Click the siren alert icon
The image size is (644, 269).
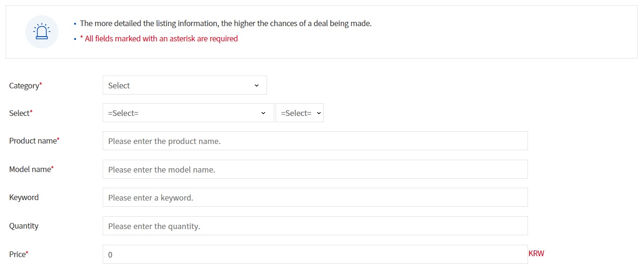(x=42, y=32)
